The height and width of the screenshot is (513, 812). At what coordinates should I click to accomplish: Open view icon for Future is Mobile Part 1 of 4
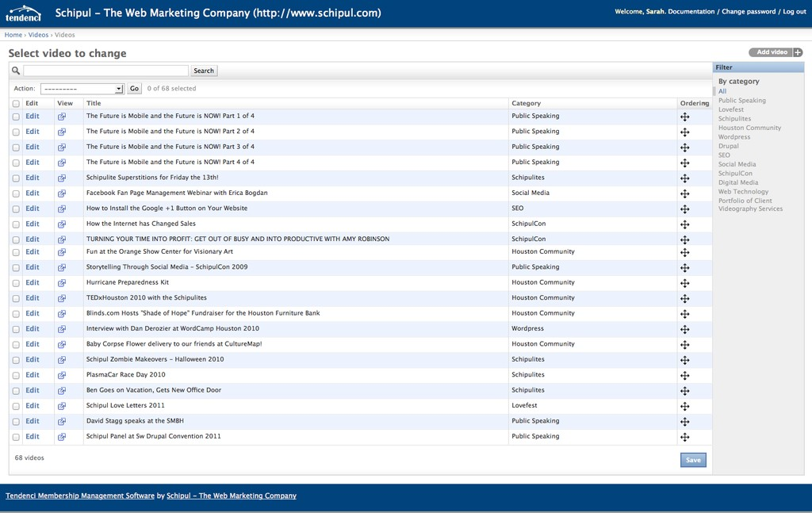point(62,117)
